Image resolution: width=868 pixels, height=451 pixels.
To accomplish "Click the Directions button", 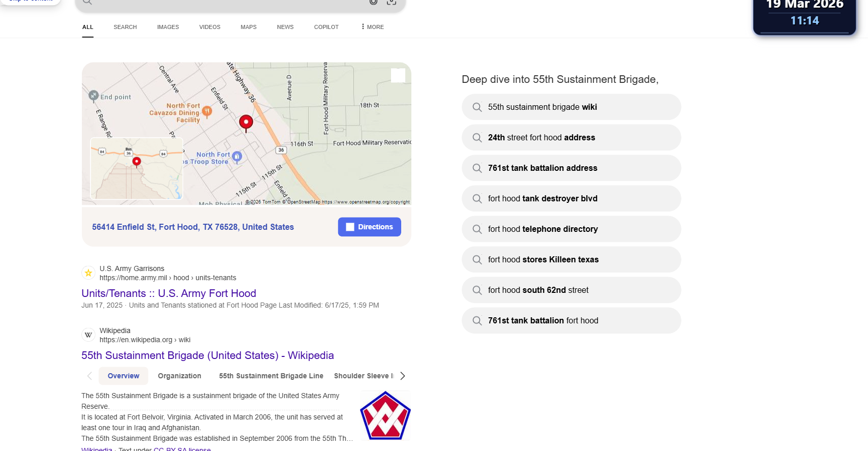I will click(x=370, y=227).
